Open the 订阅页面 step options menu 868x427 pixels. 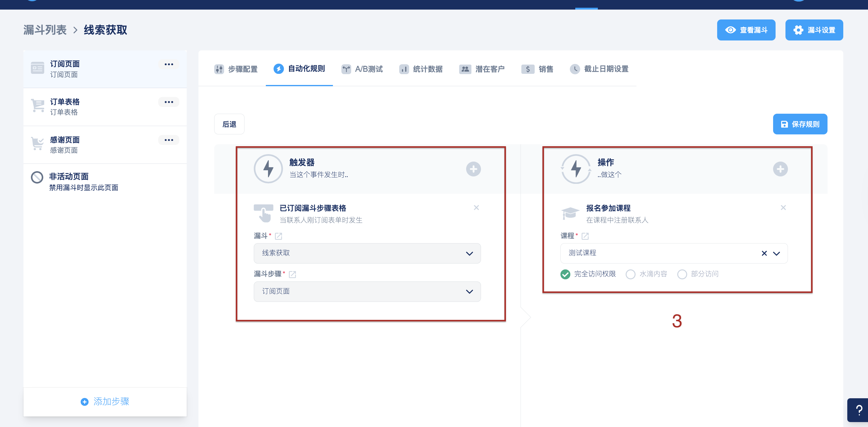[x=168, y=64]
